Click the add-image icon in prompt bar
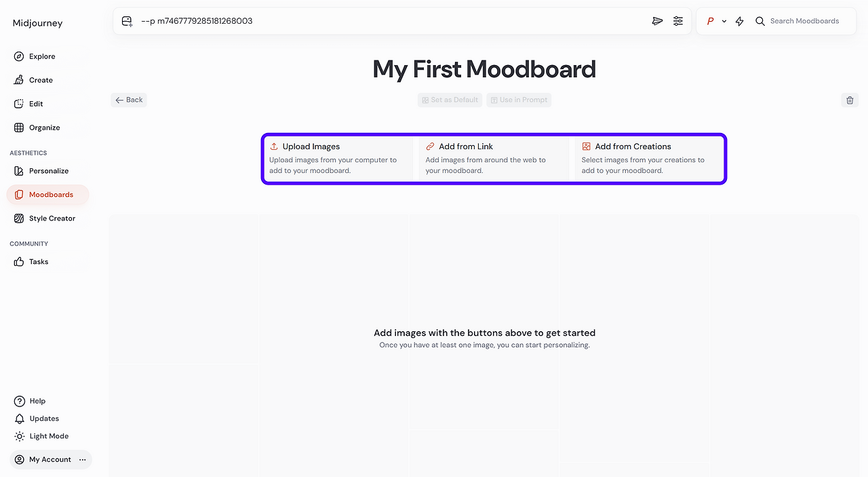This screenshot has width=868, height=477. 127,21
